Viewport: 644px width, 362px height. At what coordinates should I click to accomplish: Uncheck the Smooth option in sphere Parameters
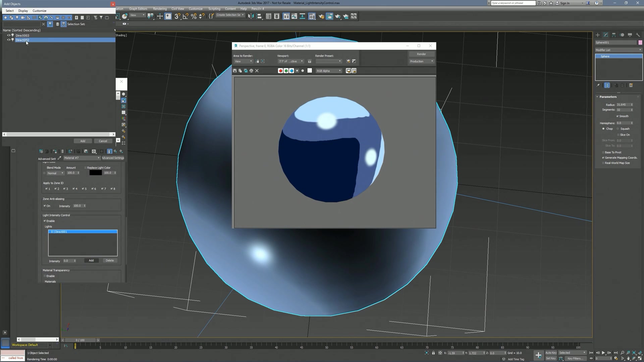pos(617,116)
